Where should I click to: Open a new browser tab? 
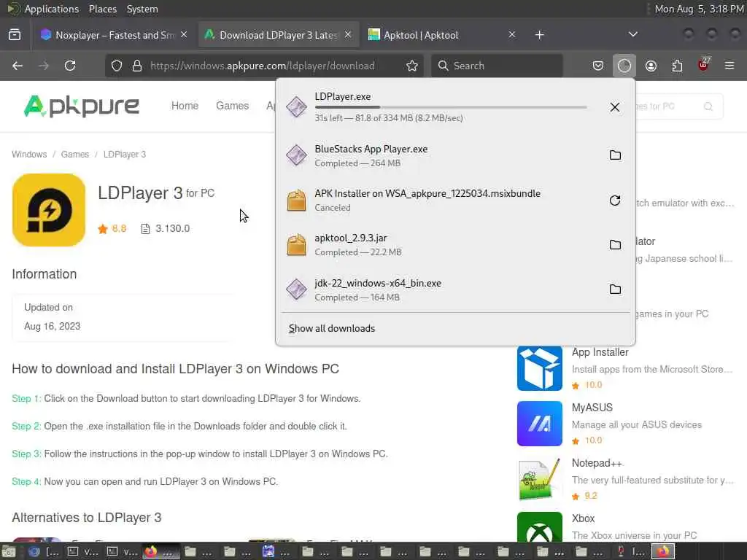[x=539, y=35]
